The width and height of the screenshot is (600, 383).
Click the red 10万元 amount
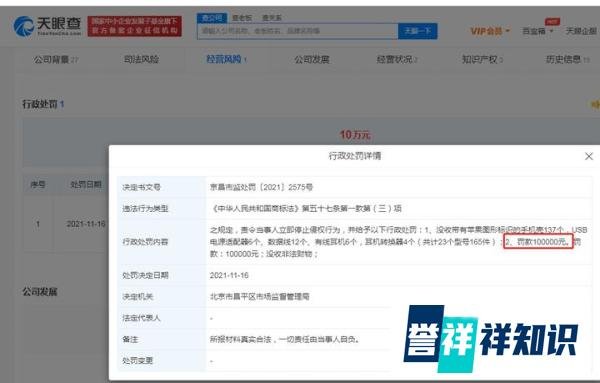(x=355, y=135)
